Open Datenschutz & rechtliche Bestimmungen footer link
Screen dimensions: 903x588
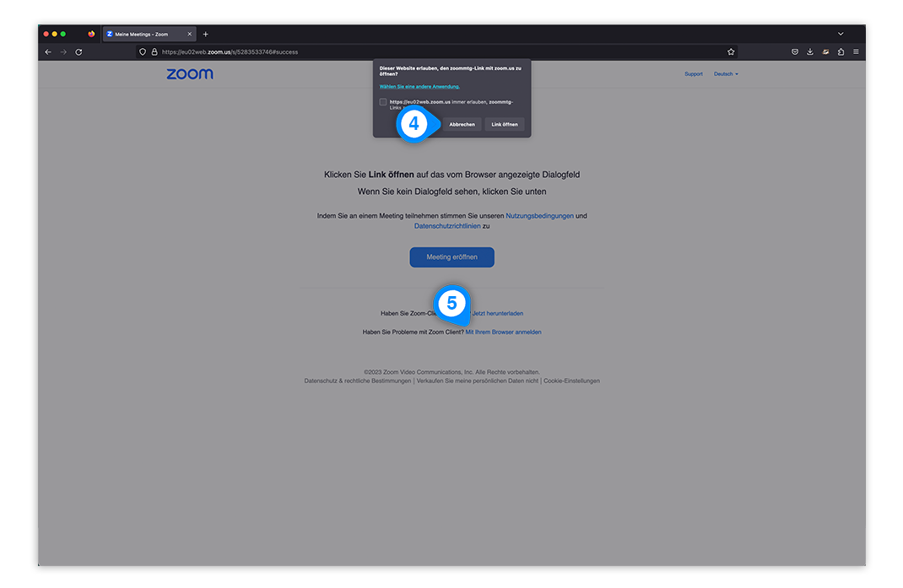coord(358,380)
